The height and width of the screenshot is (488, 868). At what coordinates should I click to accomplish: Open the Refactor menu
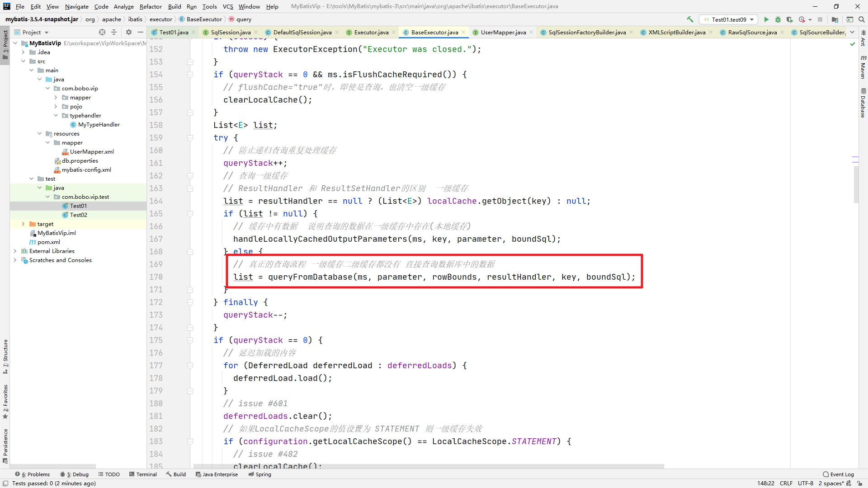150,6
